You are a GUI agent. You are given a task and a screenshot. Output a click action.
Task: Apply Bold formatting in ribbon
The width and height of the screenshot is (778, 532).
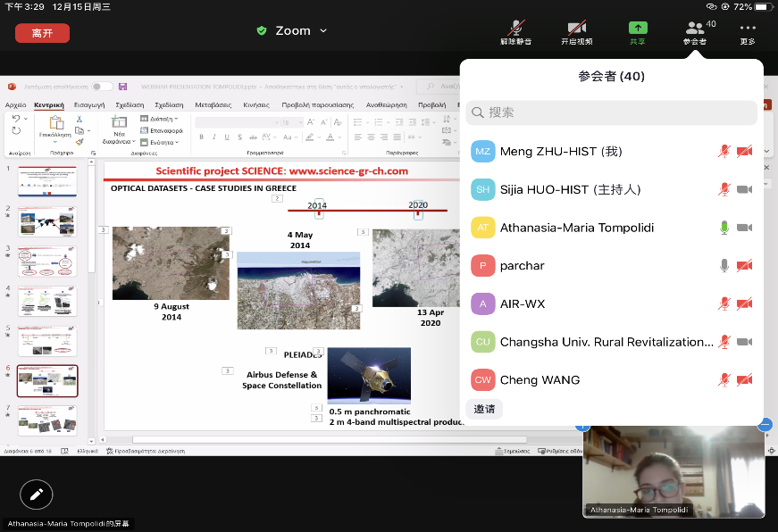[202, 137]
